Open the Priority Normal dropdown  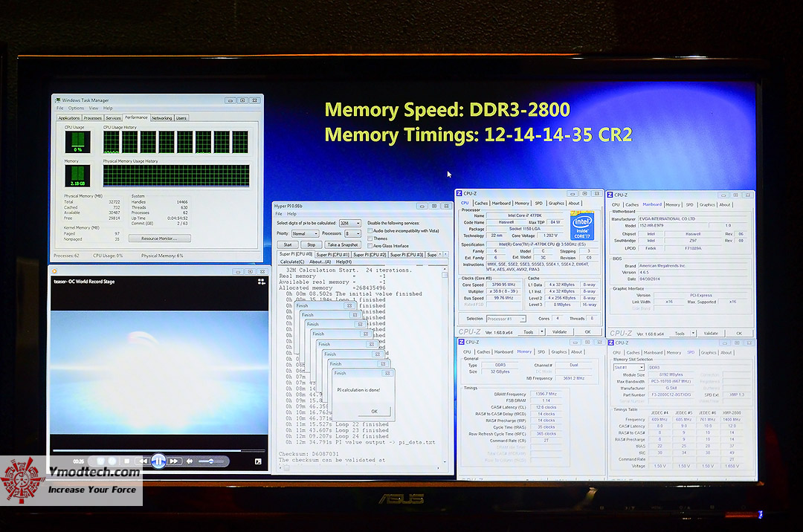pyautogui.click(x=306, y=233)
